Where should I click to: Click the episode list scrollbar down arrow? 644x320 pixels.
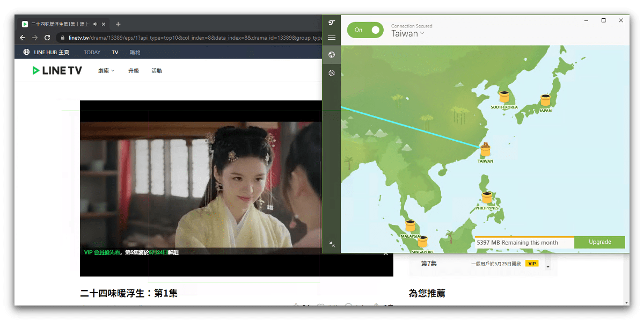tap(548, 267)
